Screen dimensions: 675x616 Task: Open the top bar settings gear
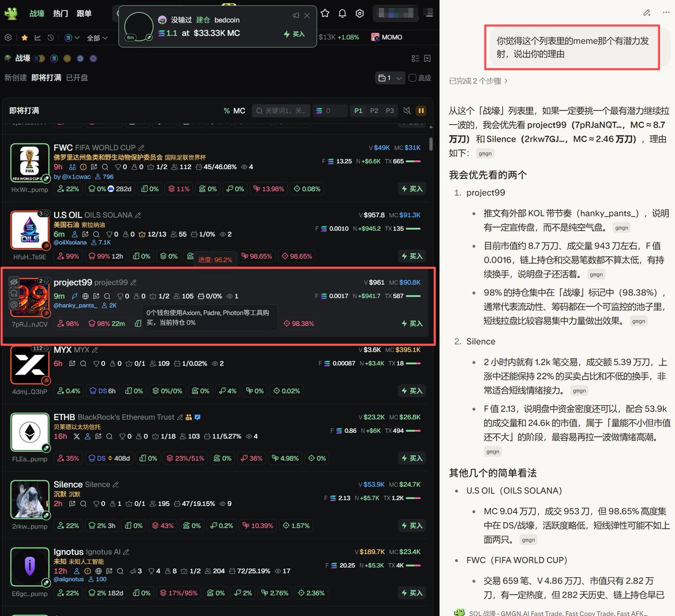(x=360, y=13)
